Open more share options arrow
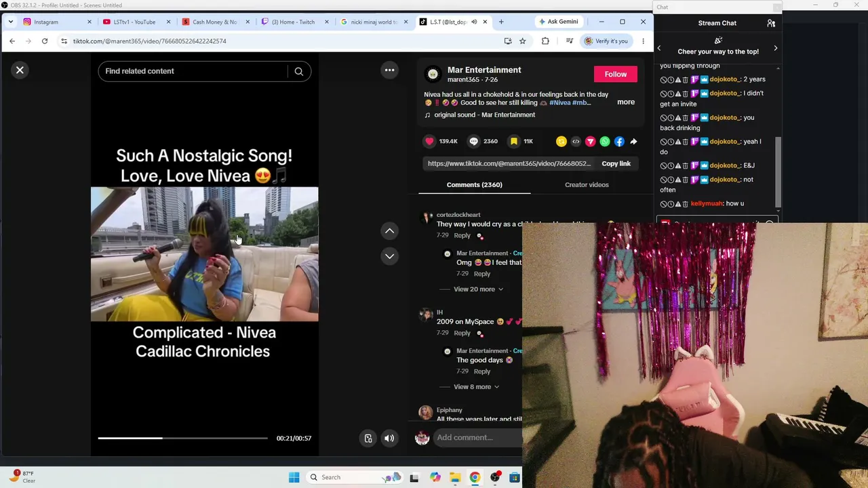 pyautogui.click(x=633, y=142)
